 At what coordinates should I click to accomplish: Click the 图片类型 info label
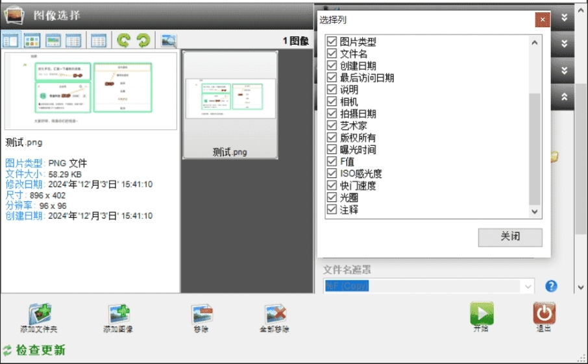tap(24, 163)
